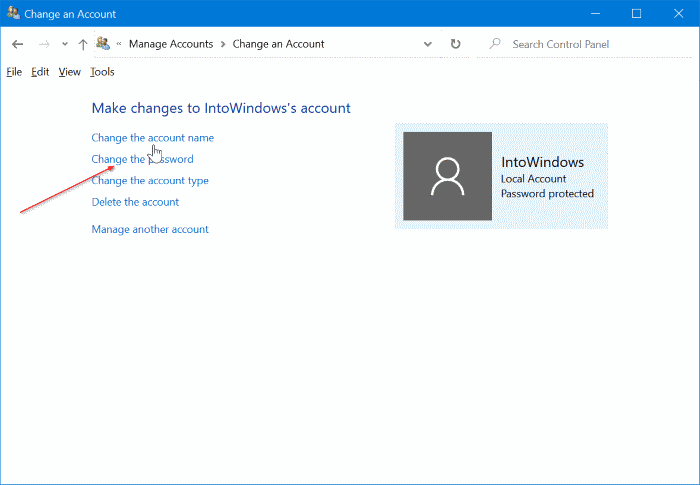Go back using the back arrow

click(17, 44)
